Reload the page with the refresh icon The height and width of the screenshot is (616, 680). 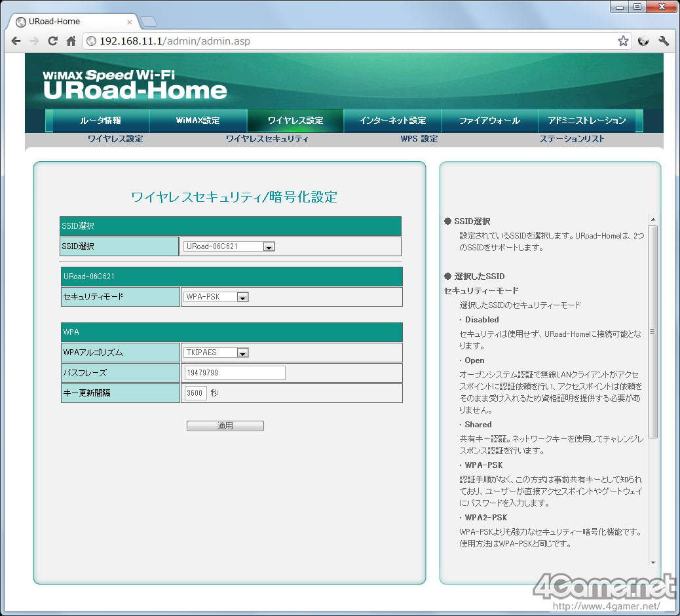52,41
